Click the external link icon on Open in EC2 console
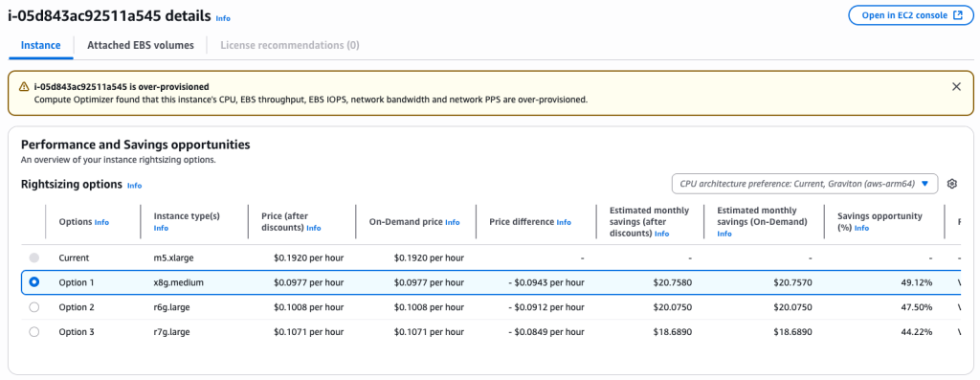 coord(957,15)
